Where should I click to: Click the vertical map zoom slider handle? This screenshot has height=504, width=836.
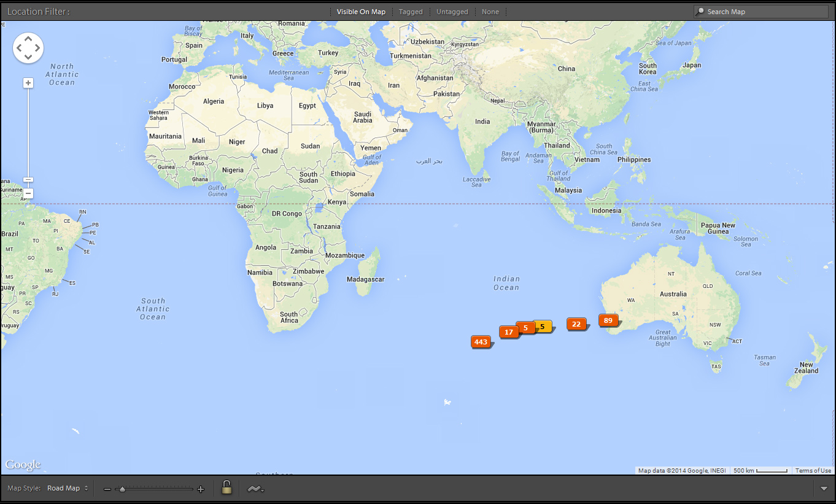[x=28, y=180]
